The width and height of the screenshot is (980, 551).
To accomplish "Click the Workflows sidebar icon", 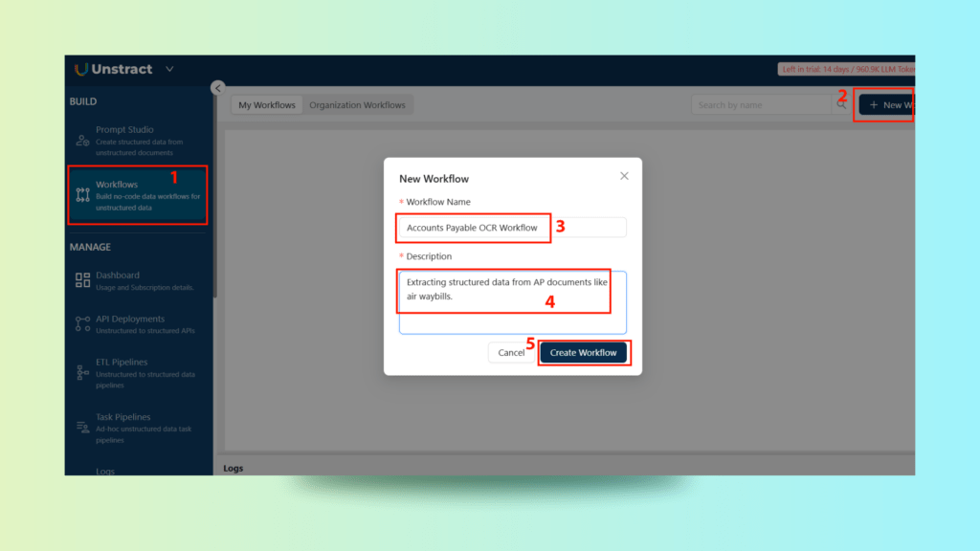I will tap(82, 195).
